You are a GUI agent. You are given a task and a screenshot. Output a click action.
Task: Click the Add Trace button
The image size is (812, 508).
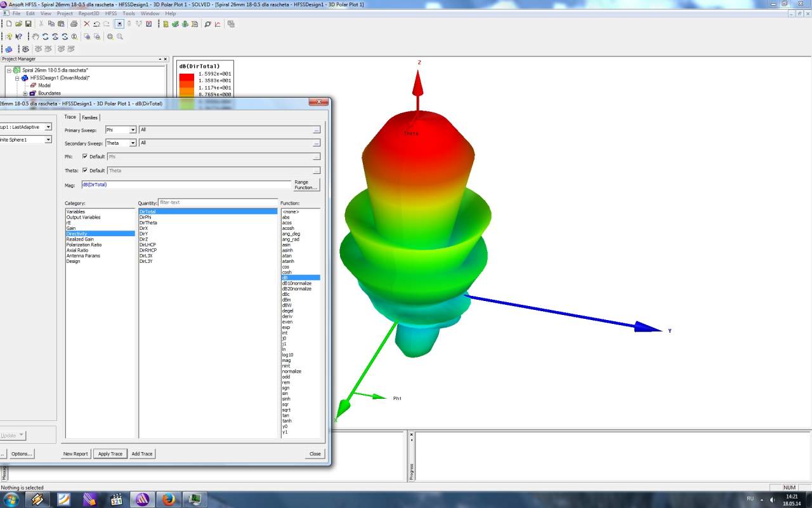[142, 453]
